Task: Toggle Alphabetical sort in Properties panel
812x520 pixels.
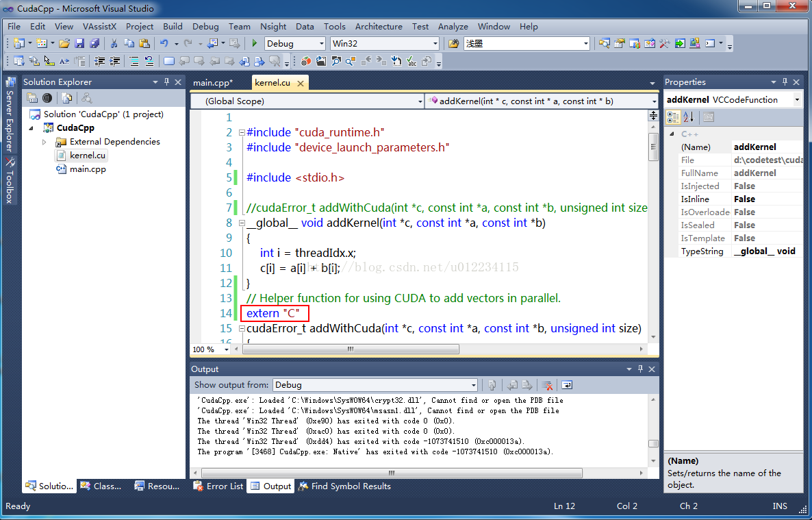Action: tap(688, 117)
